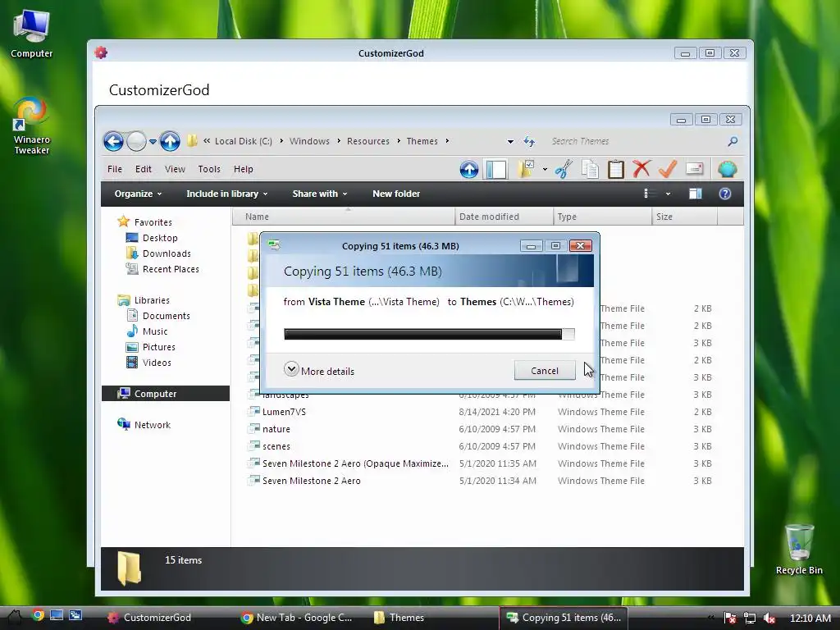Open the Organize dropdown

pyautogui.click(x=138, y=194)
